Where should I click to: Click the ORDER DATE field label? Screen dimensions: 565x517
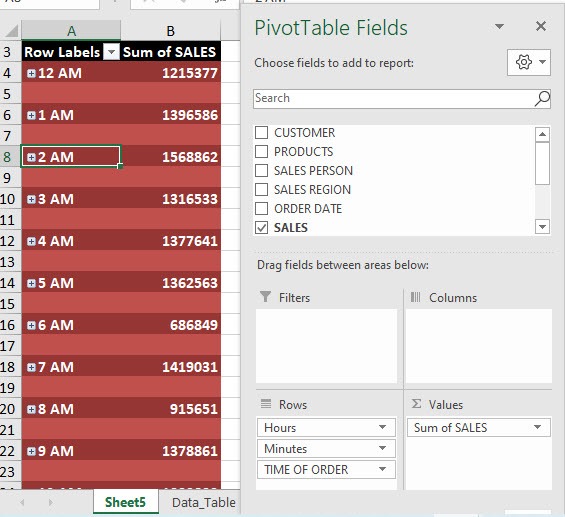[308, 209]
